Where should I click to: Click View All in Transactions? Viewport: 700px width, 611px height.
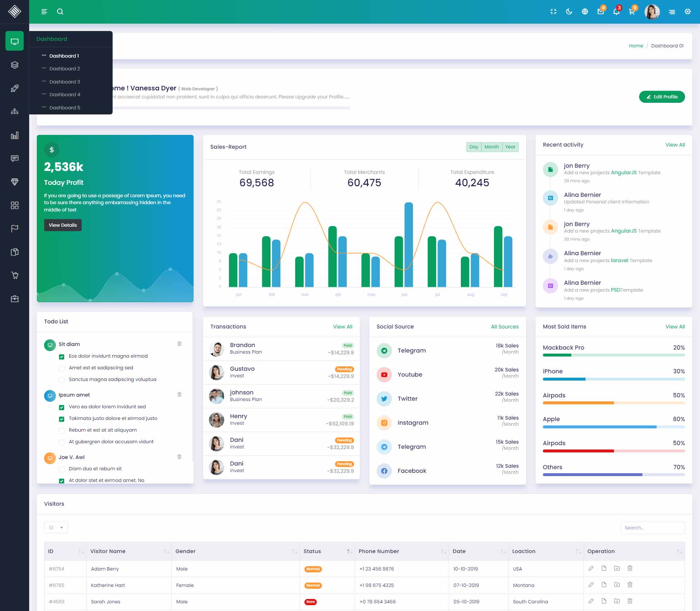(x=342, y=327)
